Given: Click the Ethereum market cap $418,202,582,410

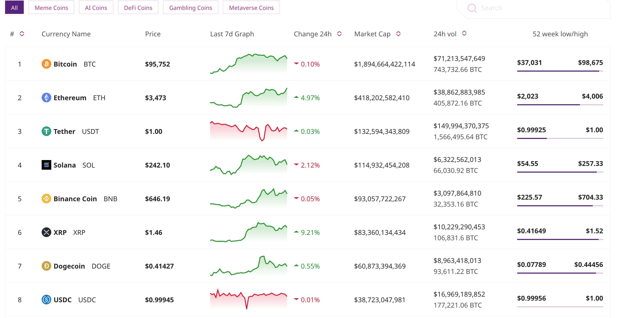Looking at the screenshot, I should (x=382, y=98).
